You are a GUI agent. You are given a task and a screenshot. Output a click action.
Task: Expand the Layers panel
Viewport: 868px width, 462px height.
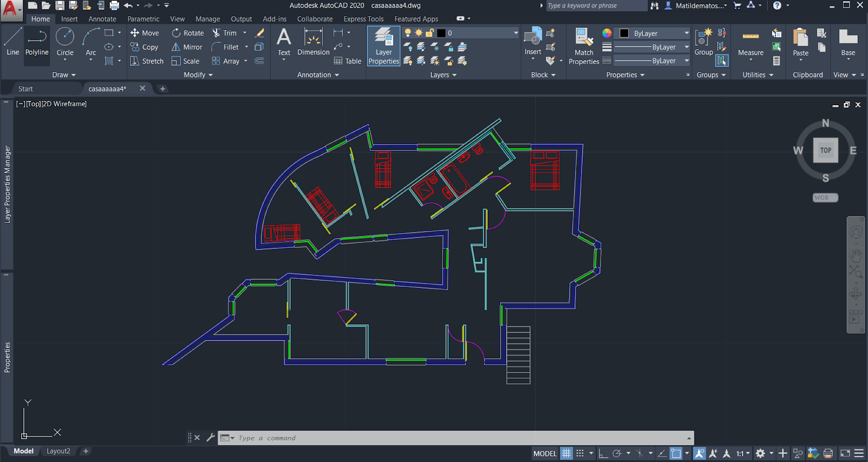point(443,75)
